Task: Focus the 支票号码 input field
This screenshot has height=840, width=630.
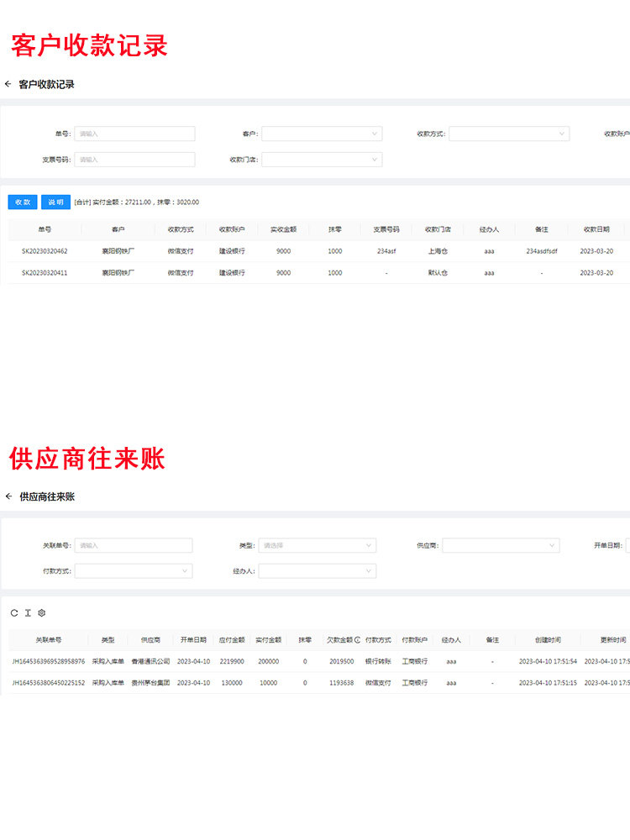Action: 134,159
